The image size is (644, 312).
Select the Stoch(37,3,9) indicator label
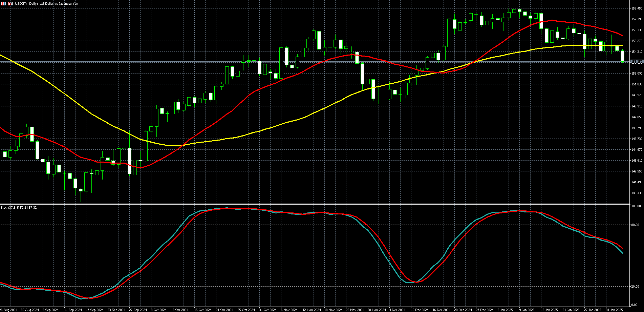19,207
